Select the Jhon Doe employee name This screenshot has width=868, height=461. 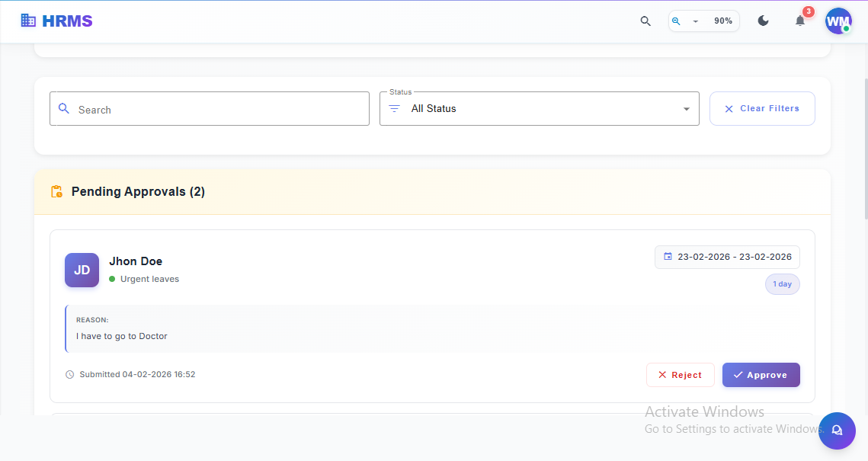tap(136, 261)
